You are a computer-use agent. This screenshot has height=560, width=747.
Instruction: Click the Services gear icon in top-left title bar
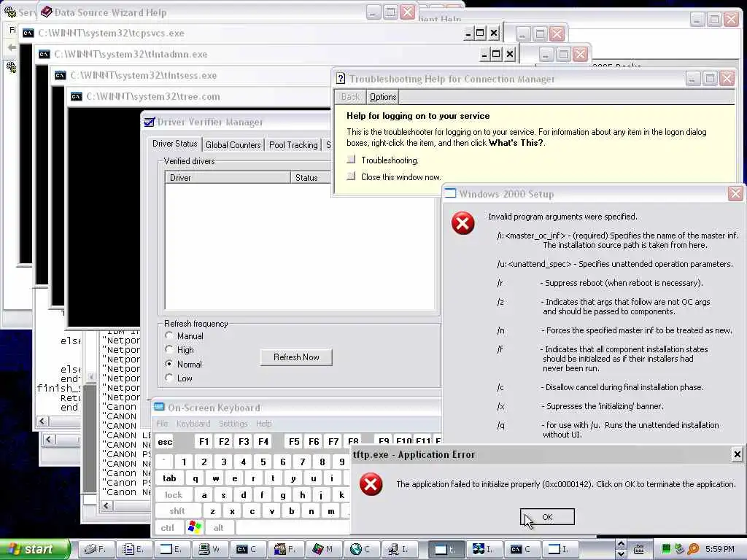pos(10,12)
